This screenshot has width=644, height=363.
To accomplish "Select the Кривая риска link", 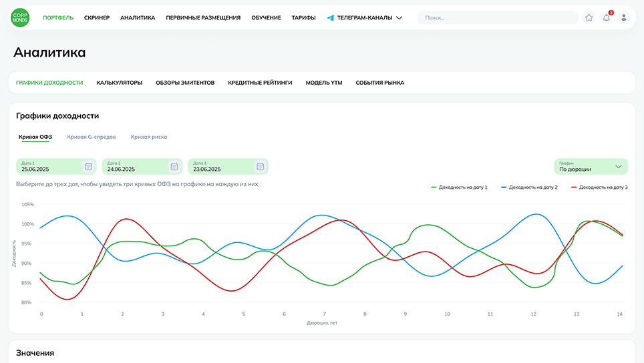I will coord(149,137).
